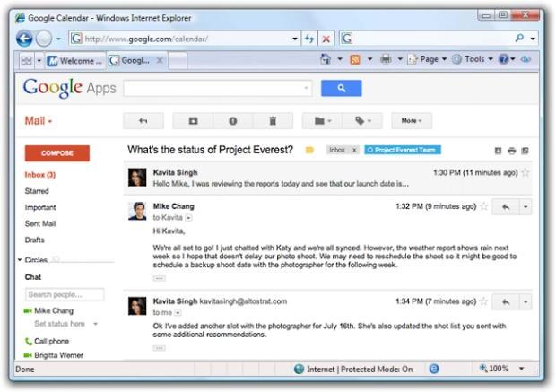Click the expand all icon right of the subject

click(498, 151)
